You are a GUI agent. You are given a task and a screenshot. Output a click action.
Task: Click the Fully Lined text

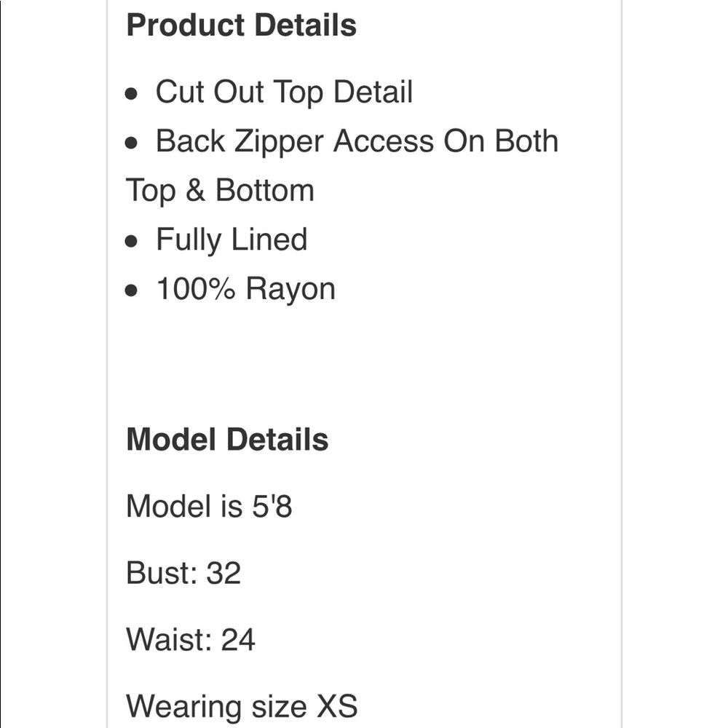click(x=232, y=240)
